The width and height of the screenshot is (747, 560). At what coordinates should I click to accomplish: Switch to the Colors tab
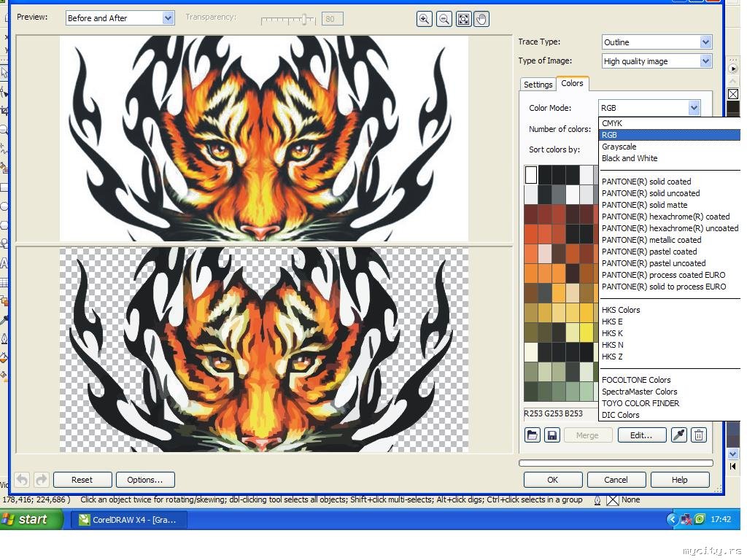click(x=572, y=83)
